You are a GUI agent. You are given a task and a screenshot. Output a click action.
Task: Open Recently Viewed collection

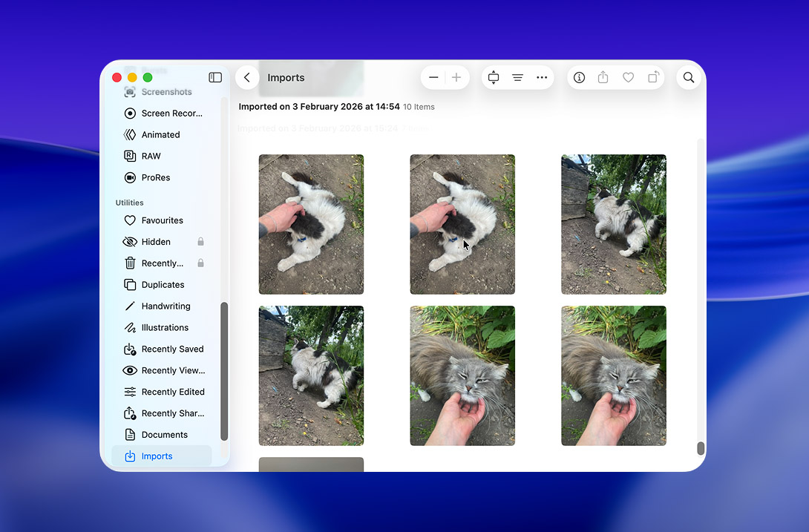[162, 370]
